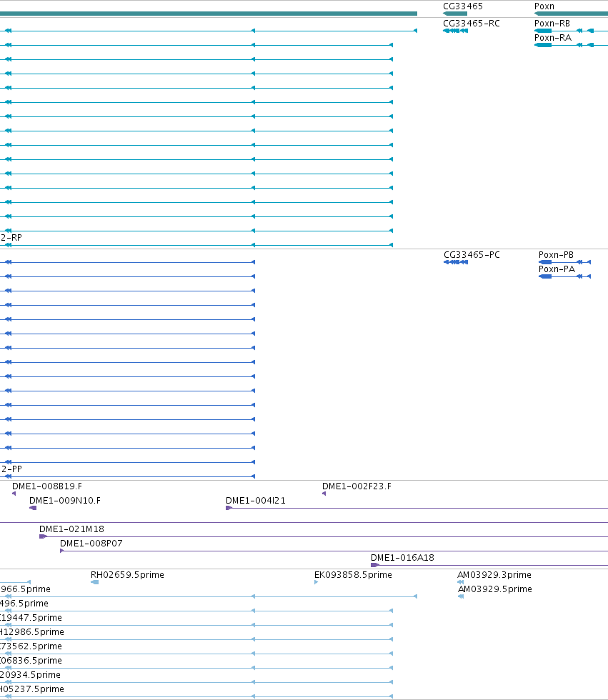608x700 pixels.
Task: Select the Poxn-RA transcript glyph
Action: pos(571,45)
